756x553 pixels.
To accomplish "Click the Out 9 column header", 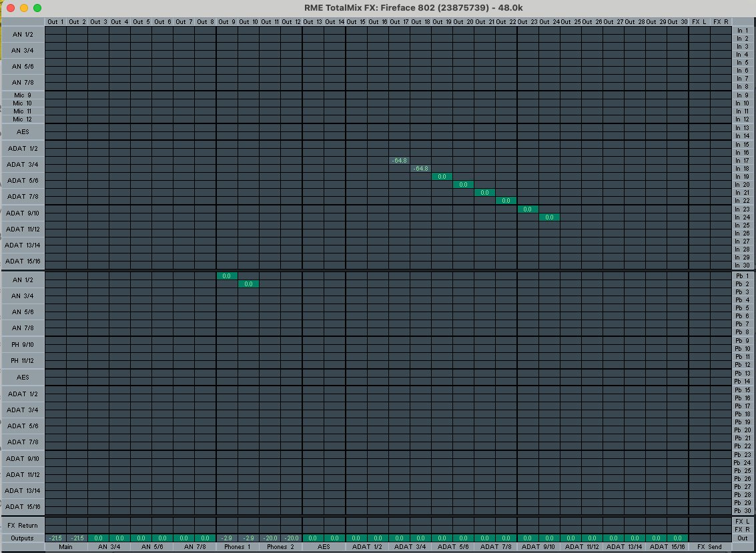I will pyautogui.click(x=227, y=22).
